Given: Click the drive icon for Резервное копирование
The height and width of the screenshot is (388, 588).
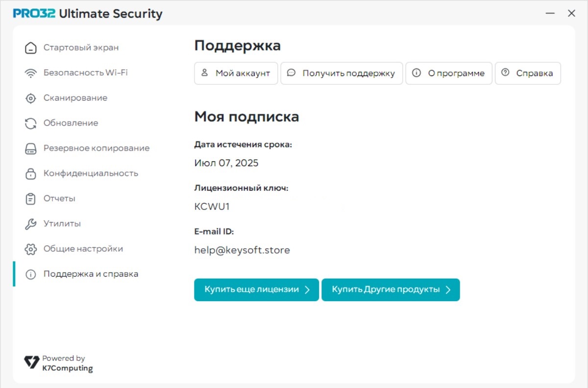Looking at the screenshot, I should (x=30, y=149).
